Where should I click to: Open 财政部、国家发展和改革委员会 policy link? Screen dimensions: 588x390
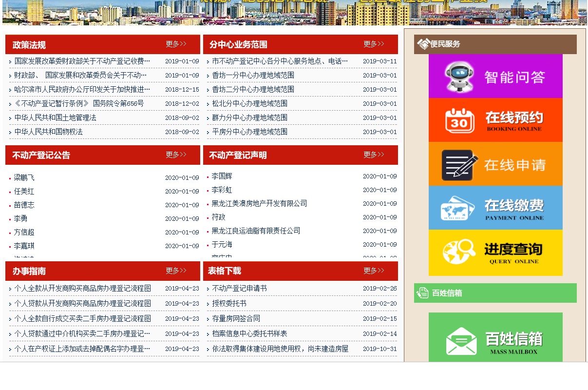(80, 76)
